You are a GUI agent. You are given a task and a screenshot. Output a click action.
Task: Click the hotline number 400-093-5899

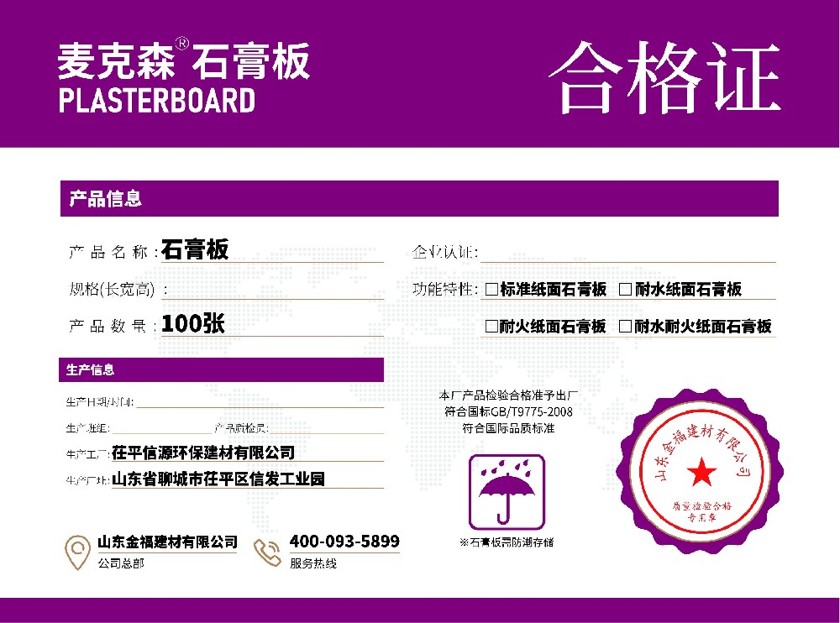[344, 541]
